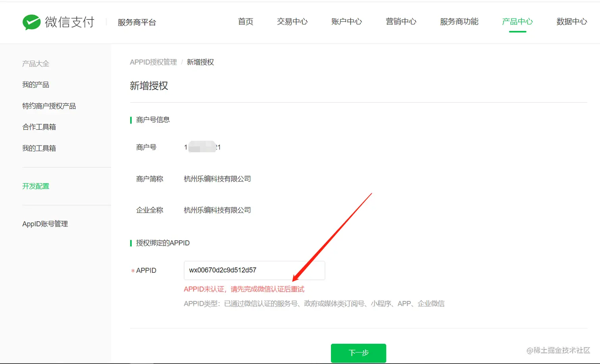Viewport: 600px width, 364px height.
Task: Open 特约商户授权产品 sidebar item
Action: [x=49, y=106]
